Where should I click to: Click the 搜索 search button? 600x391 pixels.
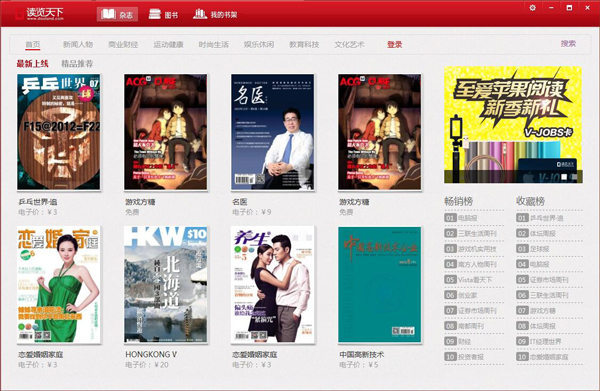568,44
